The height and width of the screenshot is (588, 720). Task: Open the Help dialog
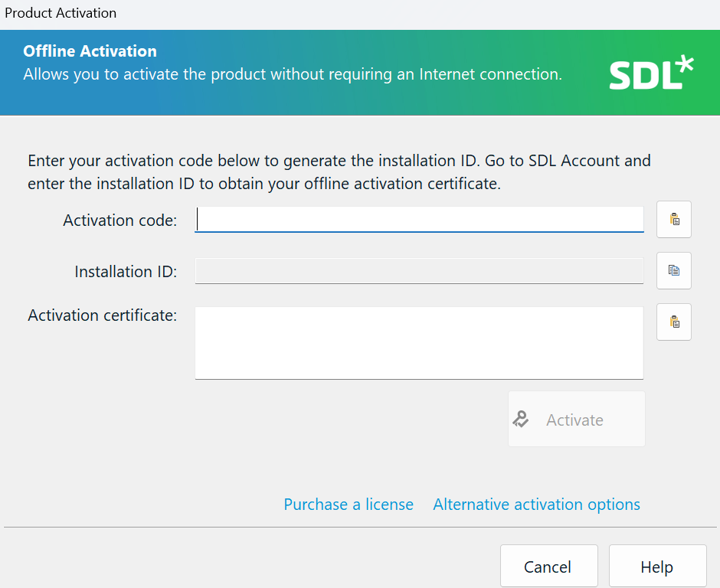(657, 566)
